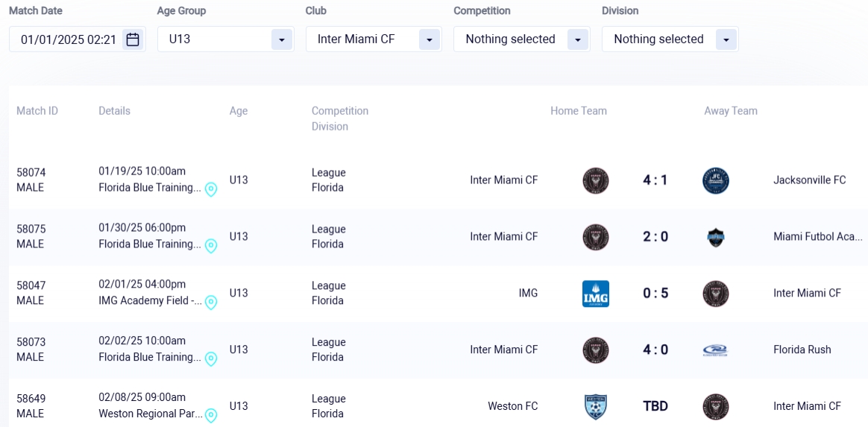Click the Weston FC shield logo
Screen dimensions: 868x427
pos(596,407)
